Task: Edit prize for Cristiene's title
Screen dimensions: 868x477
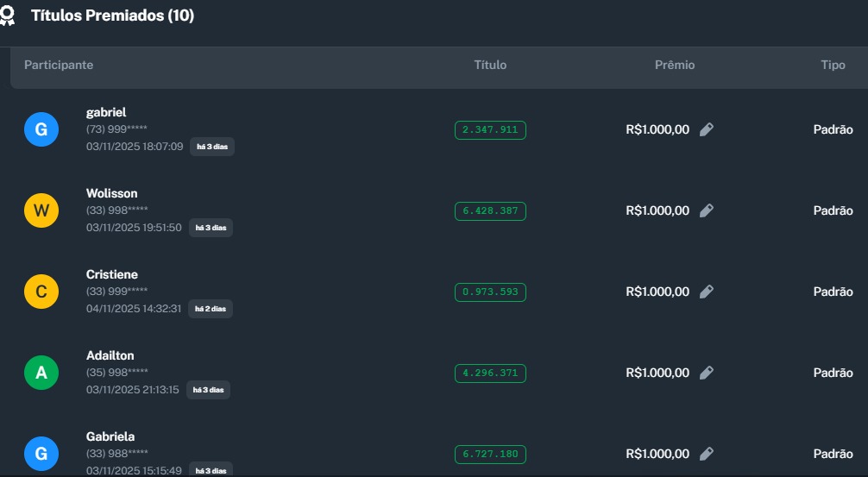Action: [706, 292]
